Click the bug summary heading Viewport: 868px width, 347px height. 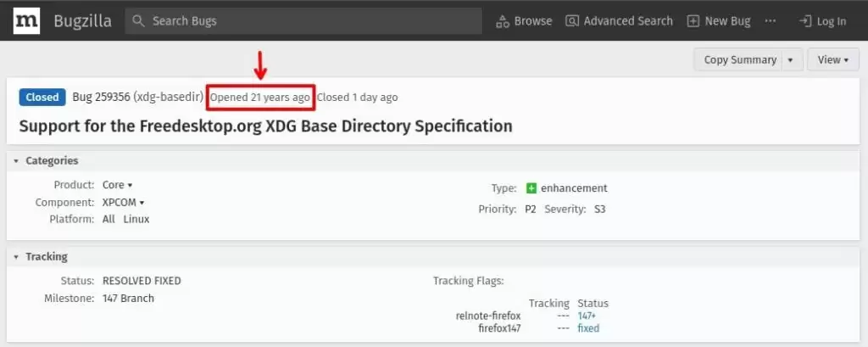265,126
